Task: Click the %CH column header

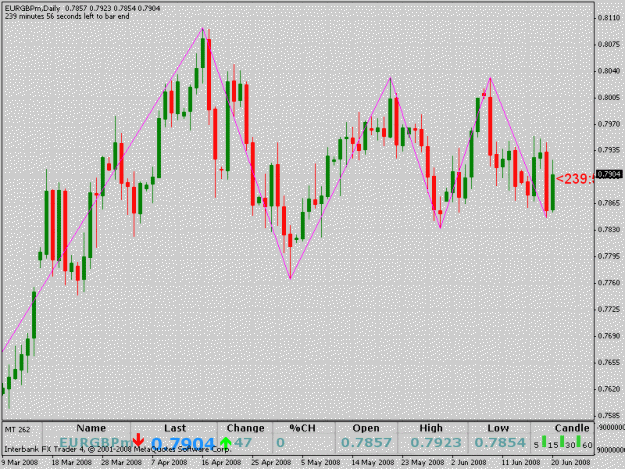Action: click(x=303, y=428)
